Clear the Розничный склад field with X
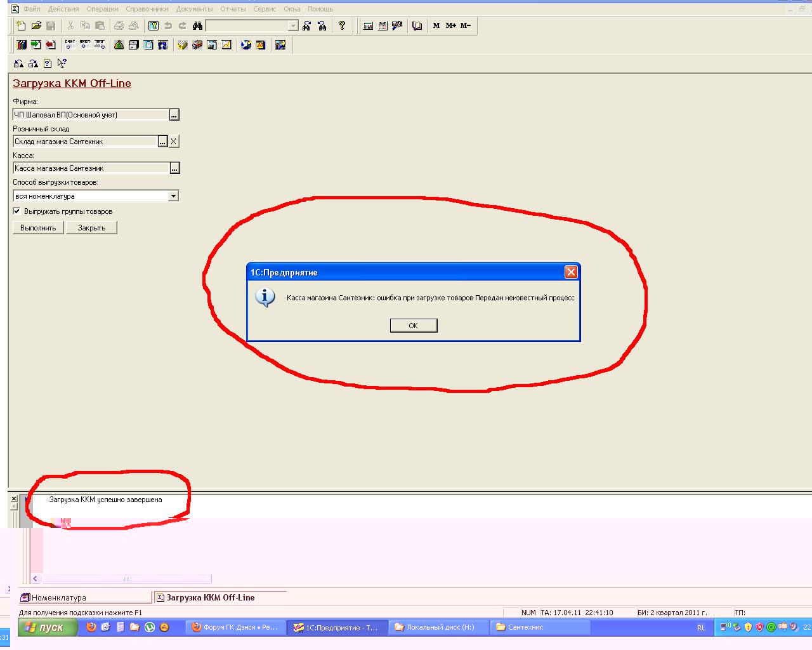Viewport: 812px width, 650px height. [174, 142]
